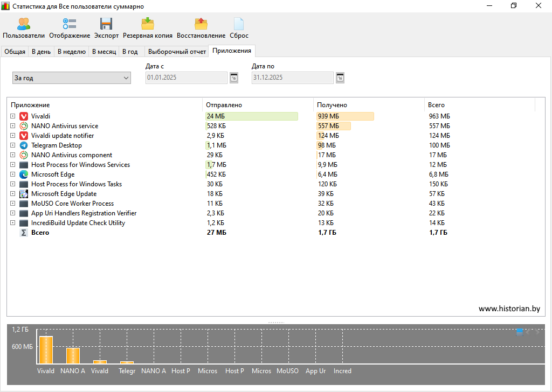The image size is (552, 392).
Task: Open Резервная копия backup icon
Action: (148, 24)
